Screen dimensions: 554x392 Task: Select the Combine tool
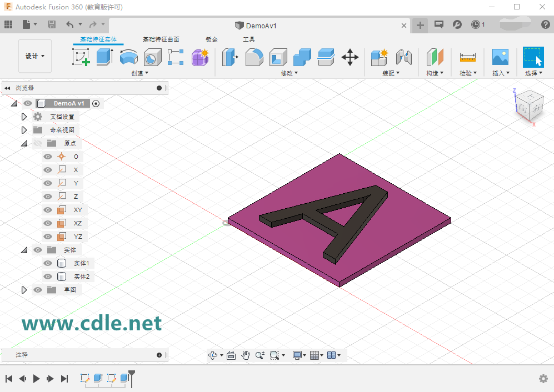(x=302, y=57)
